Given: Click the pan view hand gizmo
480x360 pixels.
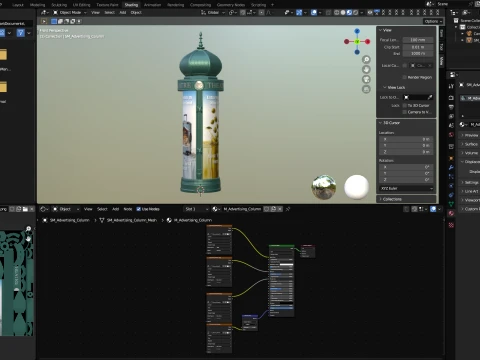Looking at the screenshot, I should 366,69.
